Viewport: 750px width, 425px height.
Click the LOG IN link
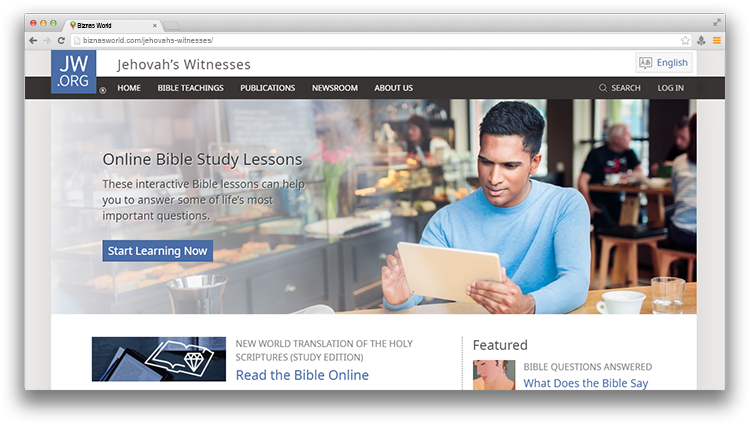[x=671, y=88]
